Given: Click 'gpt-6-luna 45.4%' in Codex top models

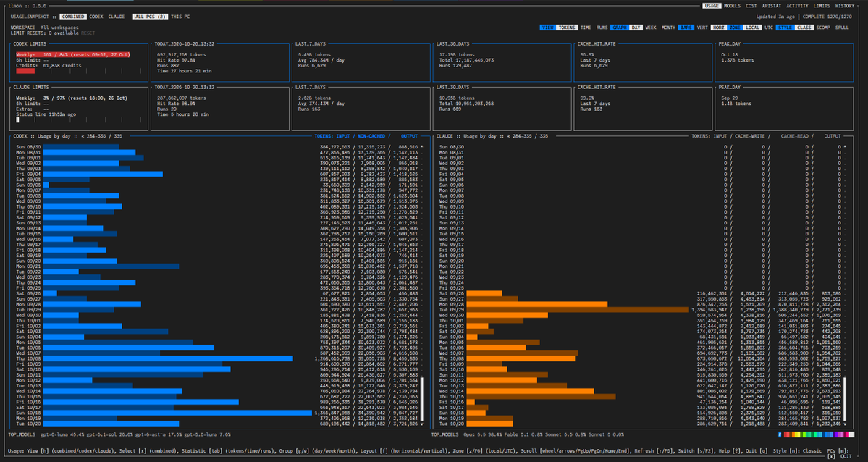Looking at the screenshot, I should click(x=62, y=435).
